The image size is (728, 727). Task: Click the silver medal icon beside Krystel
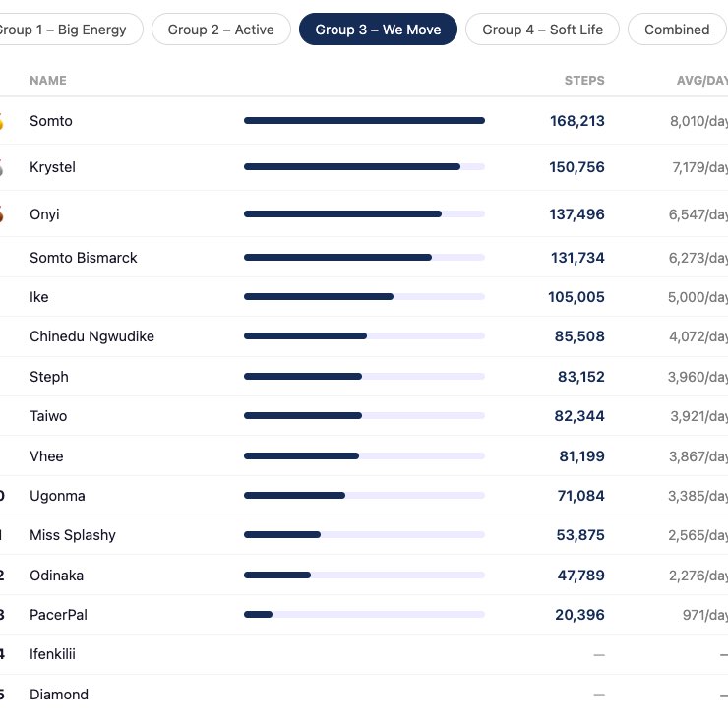[x=1, y=167]
